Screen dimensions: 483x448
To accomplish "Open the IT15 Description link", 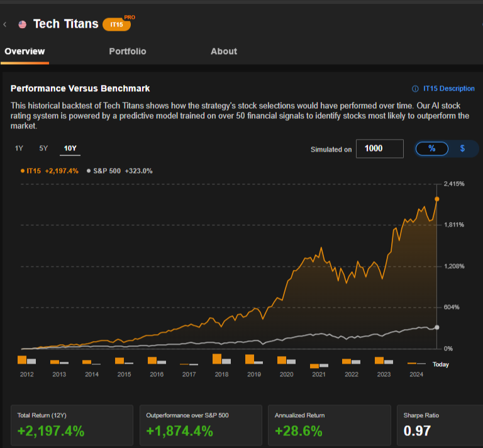I will pos(448,89).
